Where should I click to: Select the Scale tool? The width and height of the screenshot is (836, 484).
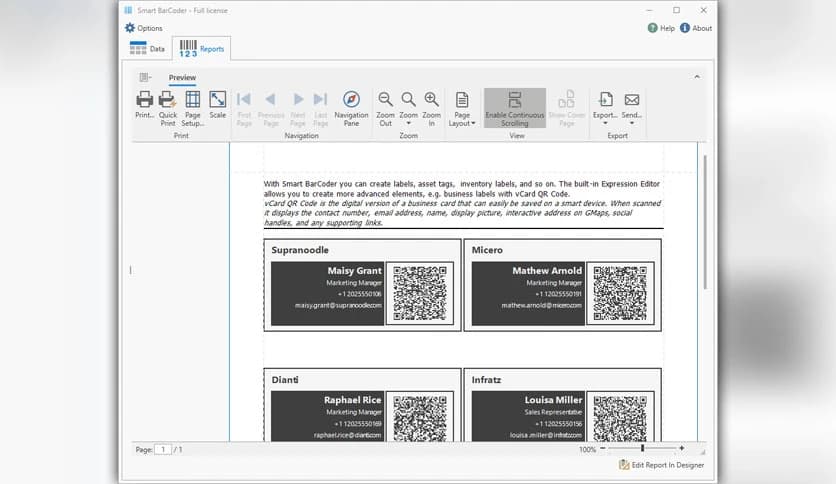coord(218,104)
